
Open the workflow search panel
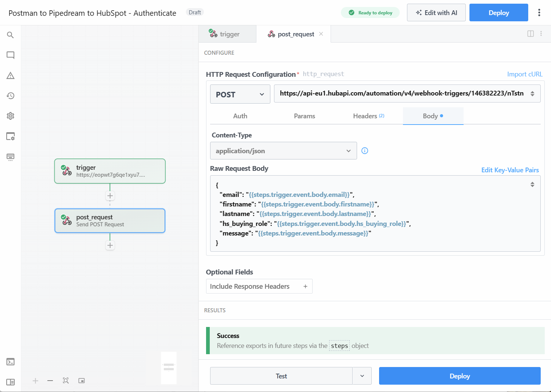pyautogui.click(x=10, y=35)
